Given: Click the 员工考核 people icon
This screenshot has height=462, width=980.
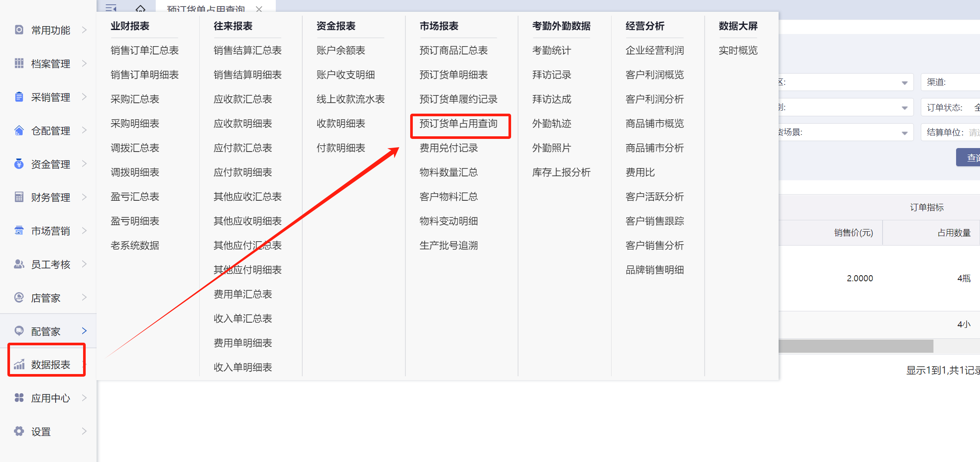Looking at the screenshot, I should tap(19, 264).
